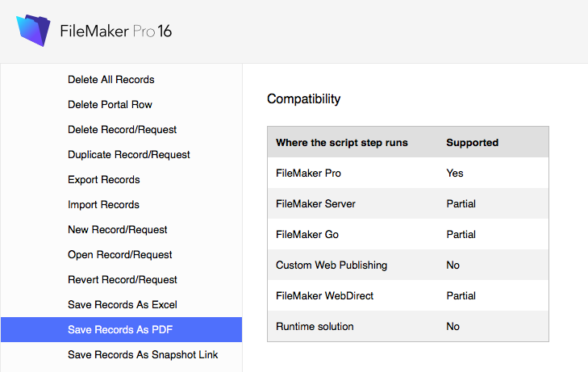Go to Import Records page

click(x=103, y=205)
